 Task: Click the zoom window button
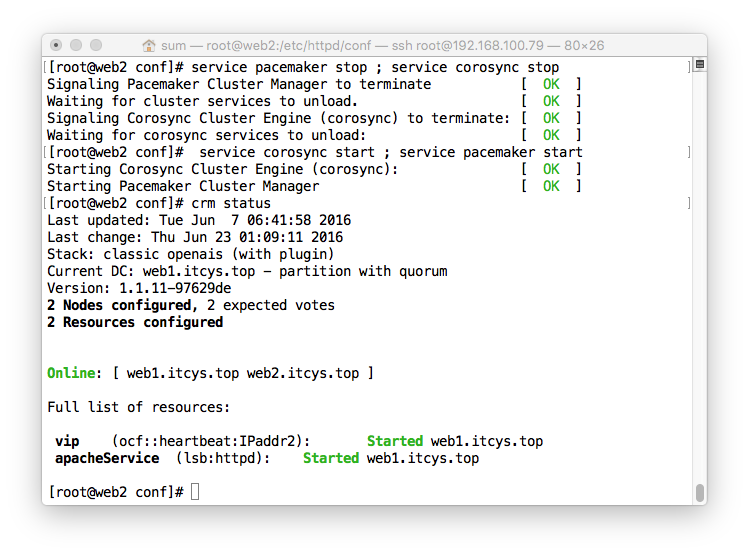point(96,45)
